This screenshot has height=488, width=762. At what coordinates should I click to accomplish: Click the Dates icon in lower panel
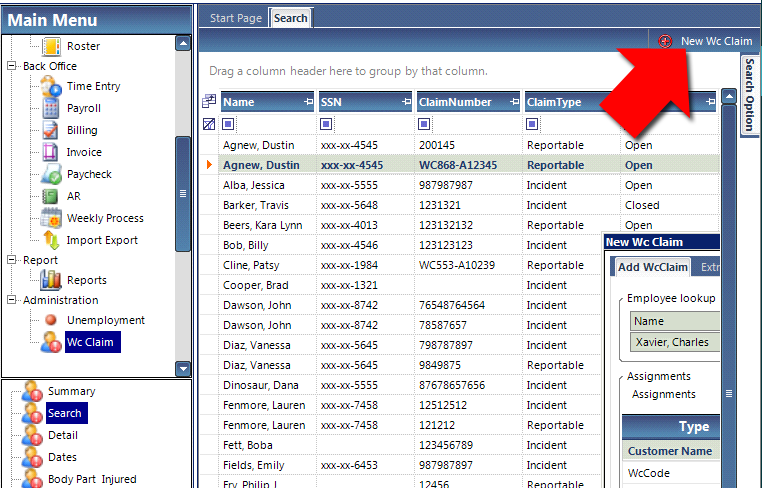tap(32, 457)
